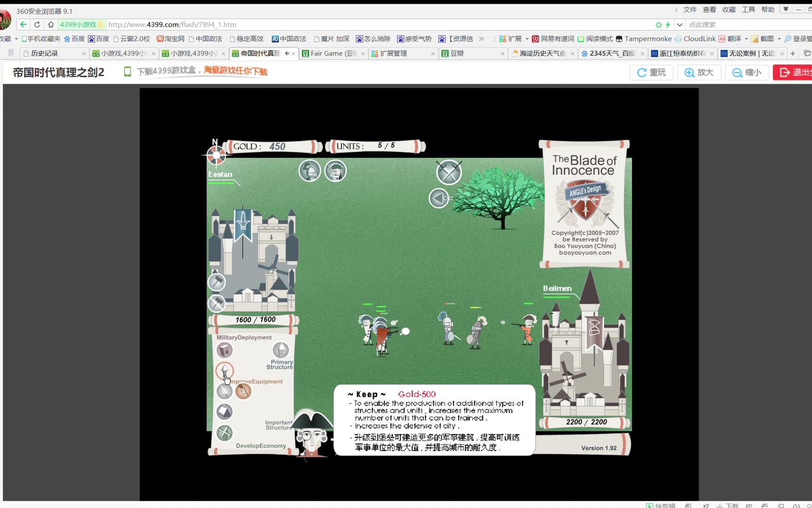Viewport: 812px width, 508px height.
Task: Click the Beilmen enemy castle
Action: click(585, 344)
